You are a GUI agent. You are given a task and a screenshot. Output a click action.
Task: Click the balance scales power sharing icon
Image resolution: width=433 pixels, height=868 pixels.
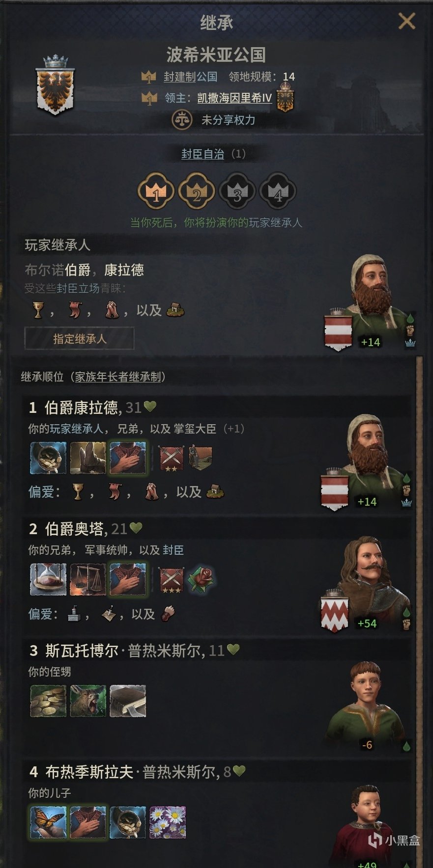181,120
